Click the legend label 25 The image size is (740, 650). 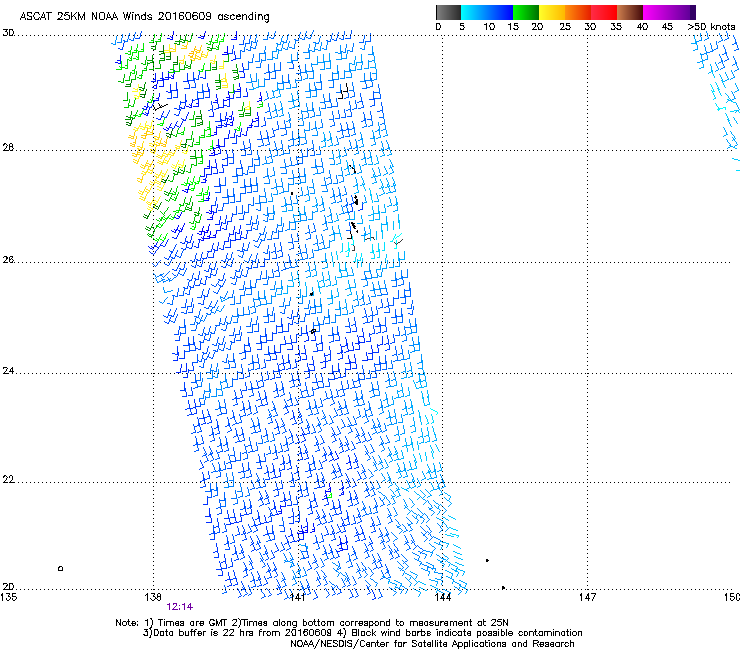coord(565,27)
